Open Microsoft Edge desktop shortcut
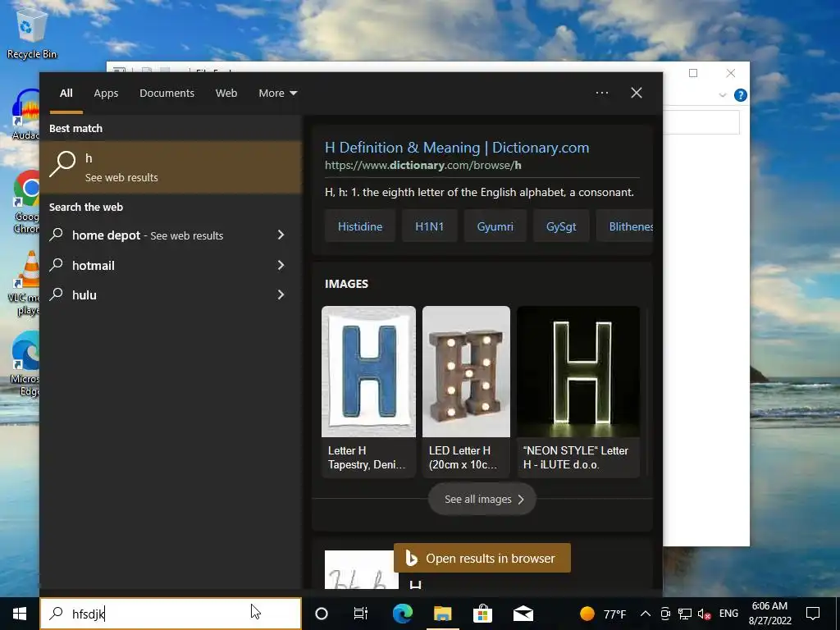 pyautogui.click(x=25, y=363)
